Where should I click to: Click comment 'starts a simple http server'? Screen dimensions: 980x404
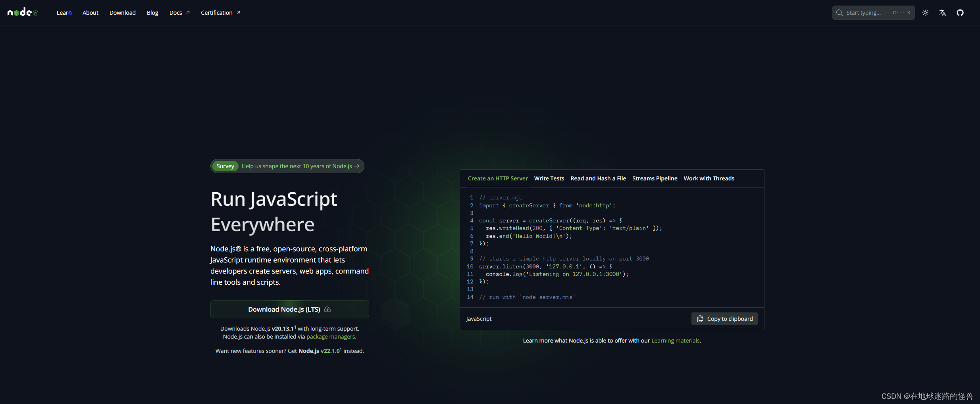point(564,258)
